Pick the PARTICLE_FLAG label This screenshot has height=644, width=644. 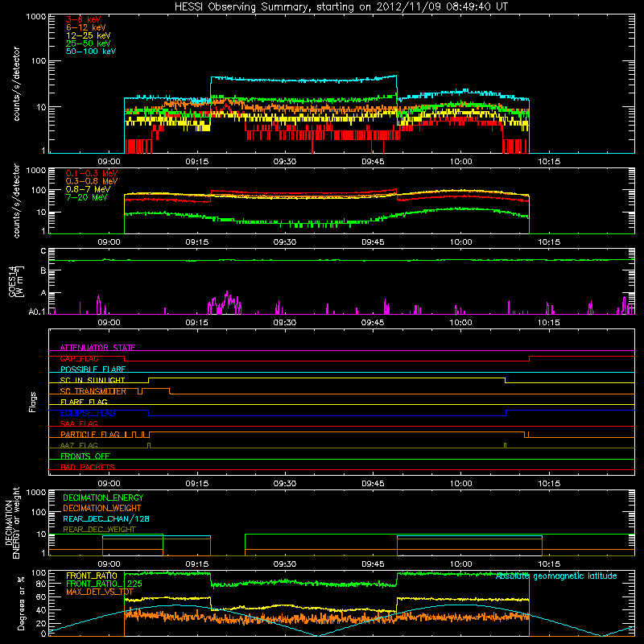(90, 434)
